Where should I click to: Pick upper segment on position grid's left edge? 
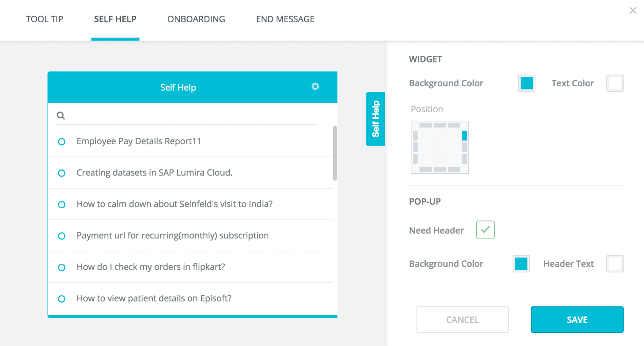coord(415,136)
